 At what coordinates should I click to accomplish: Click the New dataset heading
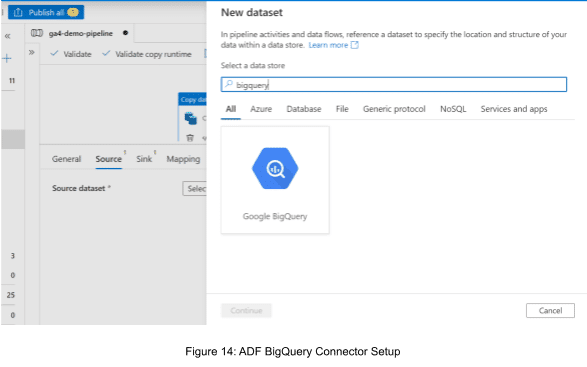point(252,12)
